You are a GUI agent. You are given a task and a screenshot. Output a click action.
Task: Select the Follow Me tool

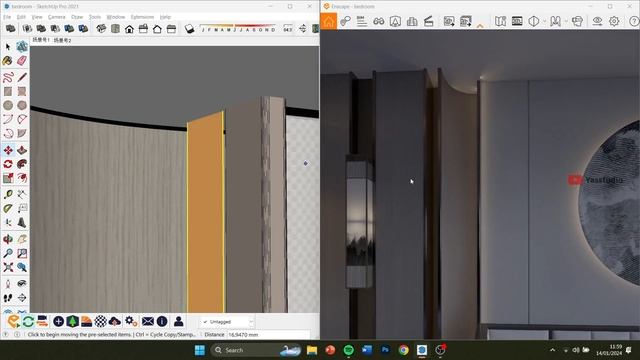click(x=22, y=164)
